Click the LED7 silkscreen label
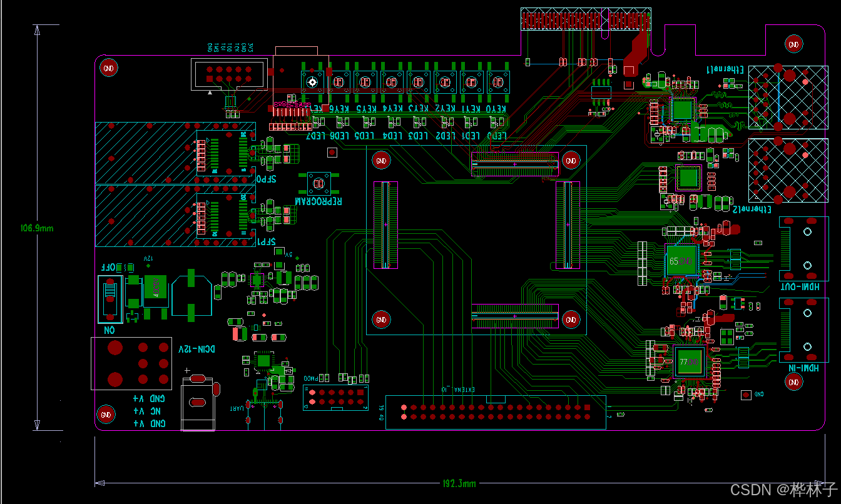 point(316,136)
